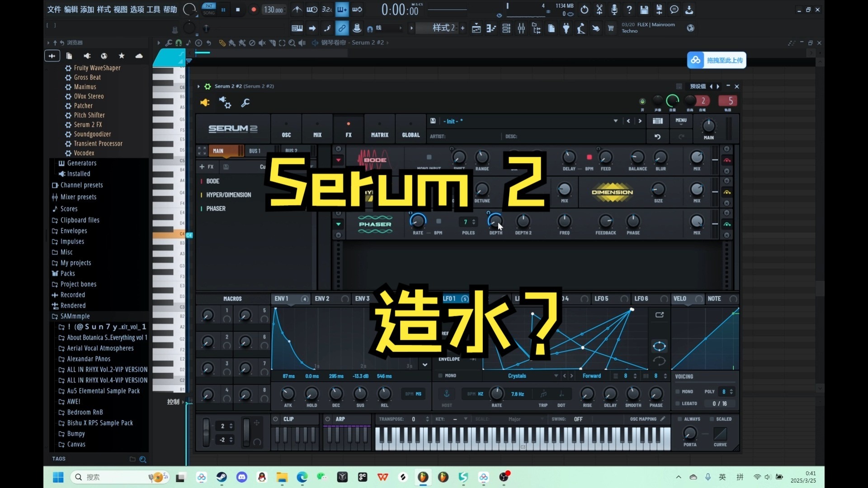Image resolution: width=868 pixels, height=488 pixels.
Task: Select the ENV 2 tab
Action: [x=332, y=299]
